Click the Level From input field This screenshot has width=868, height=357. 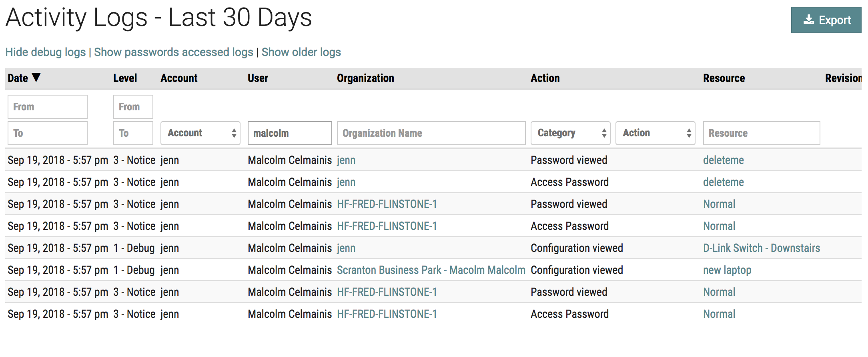[133, 107]
